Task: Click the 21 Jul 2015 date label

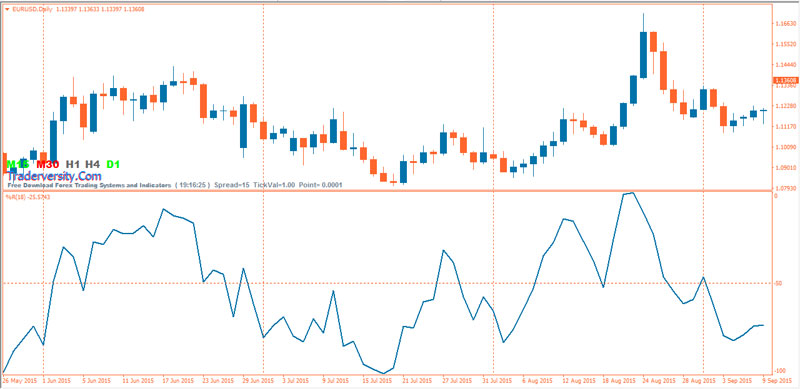Action: [418, 381]
